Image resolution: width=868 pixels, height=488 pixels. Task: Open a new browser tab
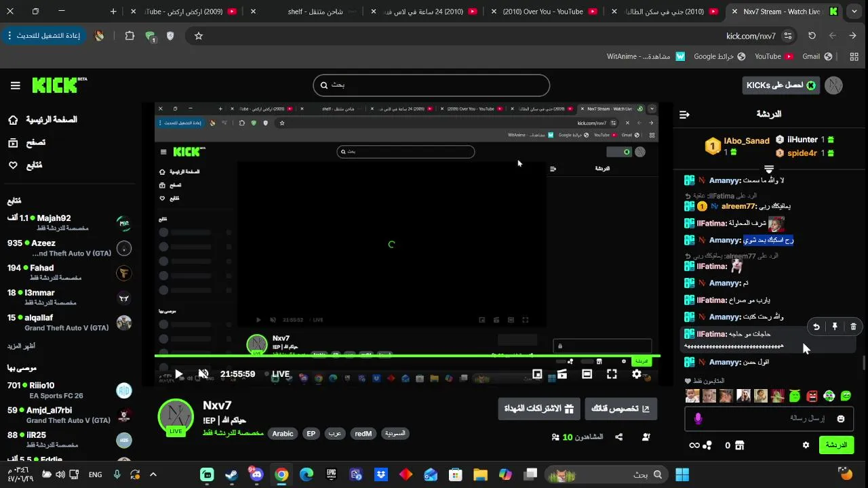[x=113, y=12]
